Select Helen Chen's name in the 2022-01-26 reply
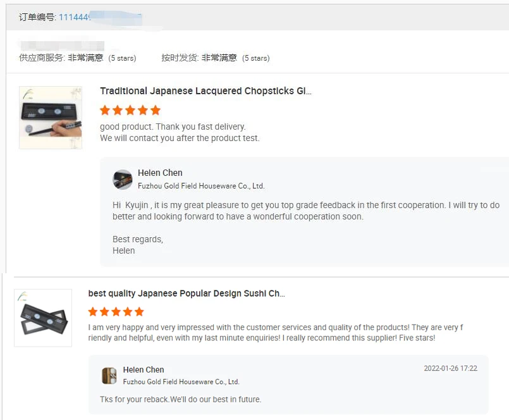Screen dimensions: 509x420 (x=144, y=369)
